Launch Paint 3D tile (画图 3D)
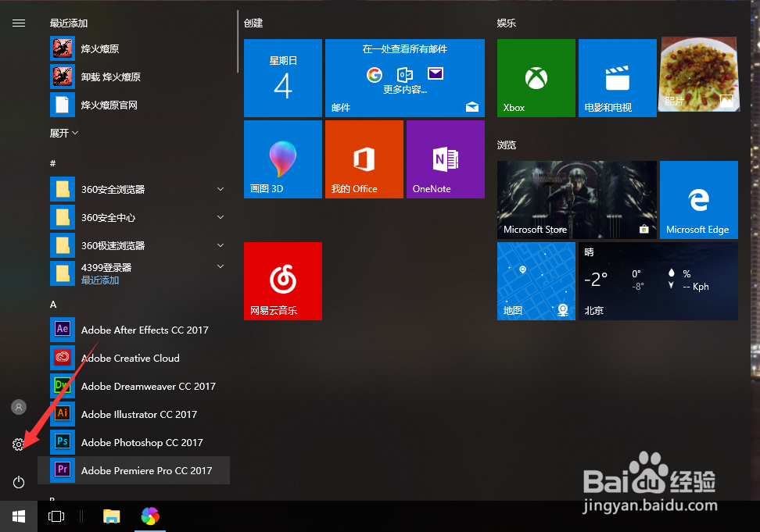The width and height of the screenshot is (760, 532). [282, 159]
